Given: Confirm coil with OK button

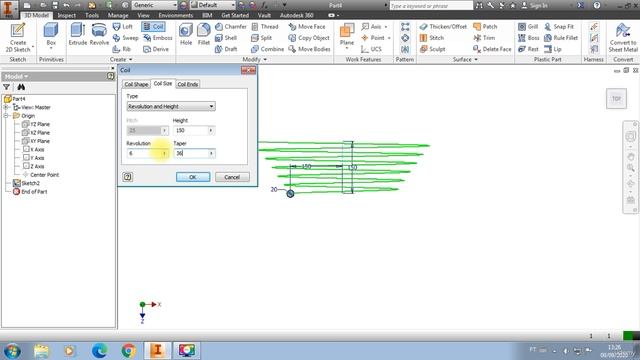Looking at the screenshot, I should pos(193,177).
